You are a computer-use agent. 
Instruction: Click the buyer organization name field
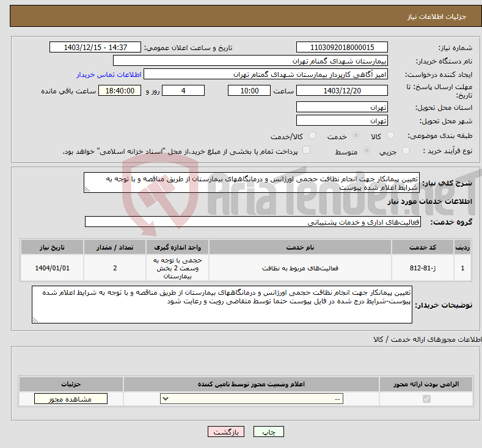[x=250, y=61]
